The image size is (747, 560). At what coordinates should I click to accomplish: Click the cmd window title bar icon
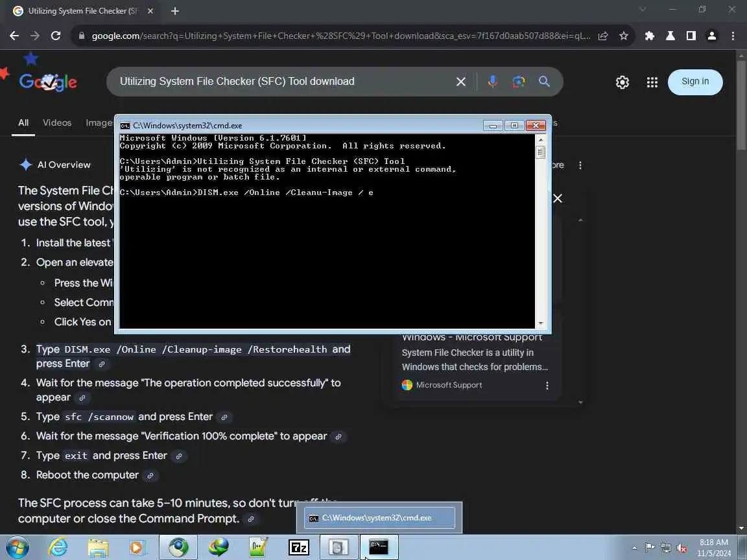pos(124,126)
